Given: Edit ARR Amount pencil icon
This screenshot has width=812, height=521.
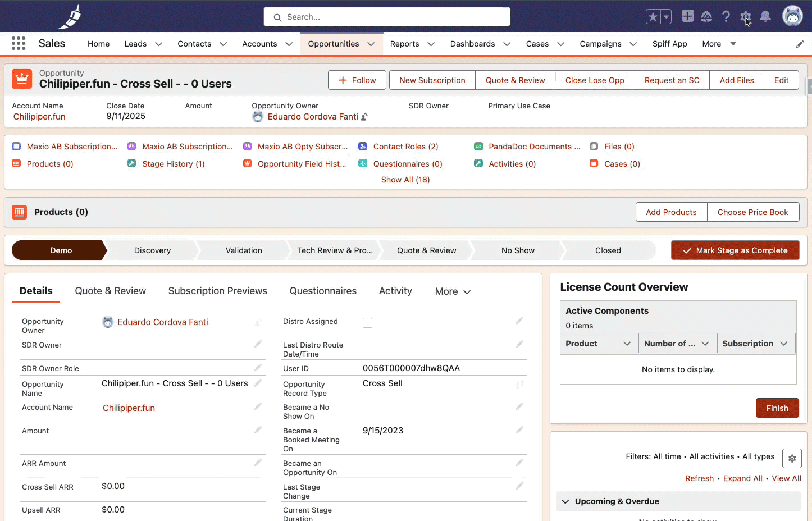Looking at the screenshot, I should pyautogui.click(x=258, y=463).
